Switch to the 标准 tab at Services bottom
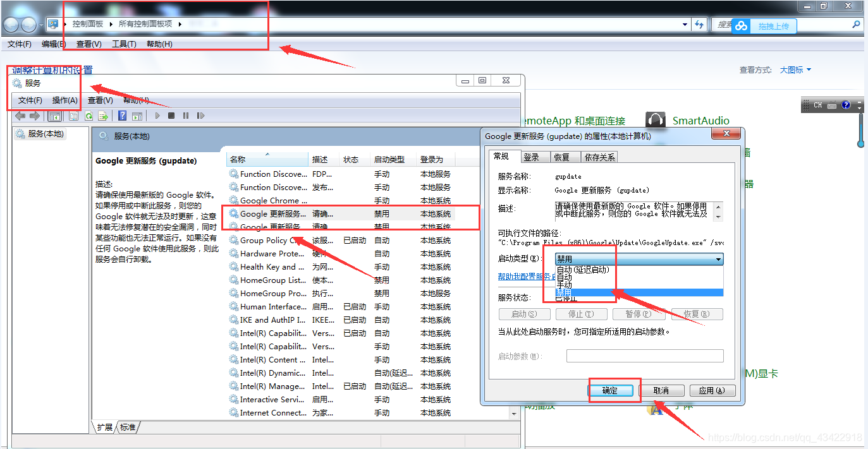 (128, 428)
